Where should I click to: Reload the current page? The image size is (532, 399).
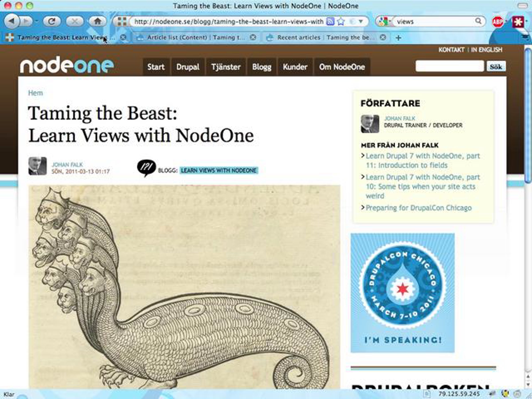(51, 22)
